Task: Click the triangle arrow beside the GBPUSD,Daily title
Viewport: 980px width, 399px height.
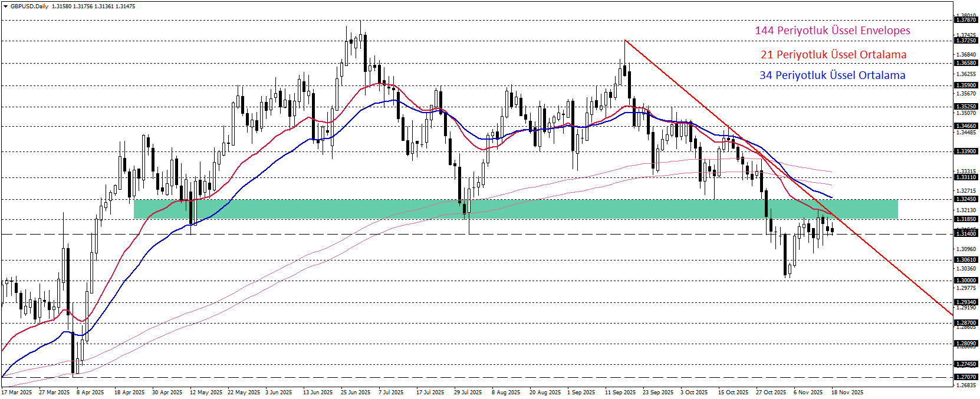Action: (x=5, y=6)
